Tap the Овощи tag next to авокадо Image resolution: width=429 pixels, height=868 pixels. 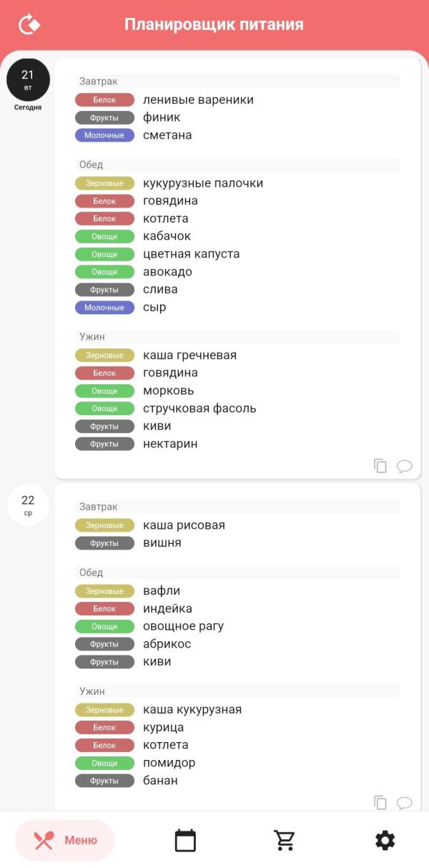104,272
